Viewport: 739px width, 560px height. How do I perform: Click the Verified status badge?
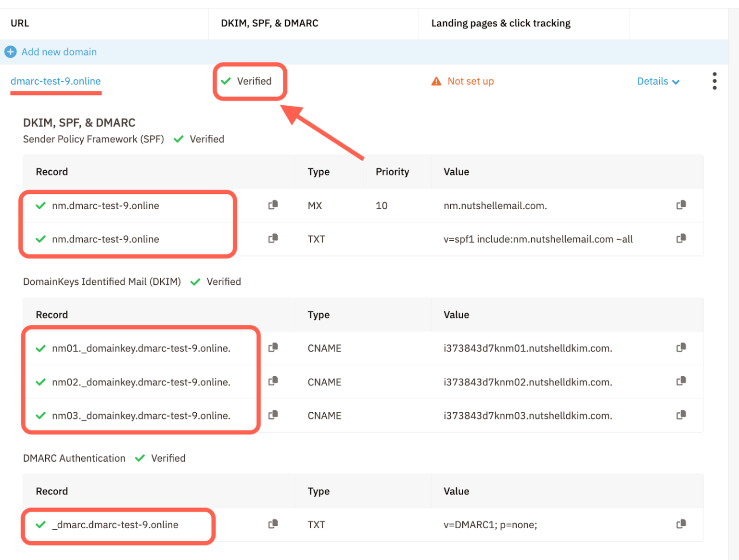250,81
